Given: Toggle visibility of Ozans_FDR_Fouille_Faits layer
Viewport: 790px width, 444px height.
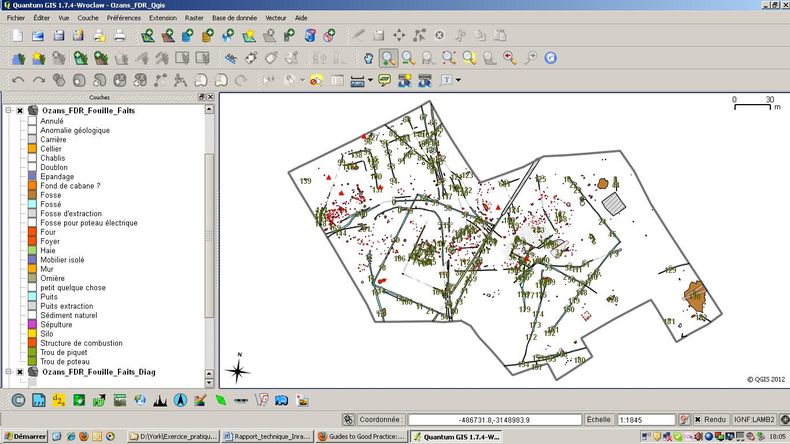Looking at the screenshot, I should tap(20, 110).
